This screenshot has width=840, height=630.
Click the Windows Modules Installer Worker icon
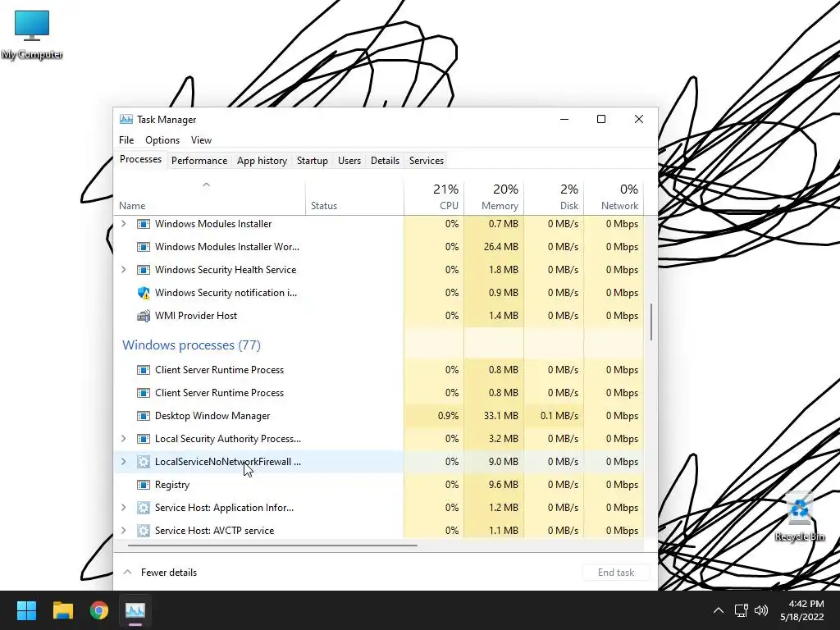tap(143, 247)
